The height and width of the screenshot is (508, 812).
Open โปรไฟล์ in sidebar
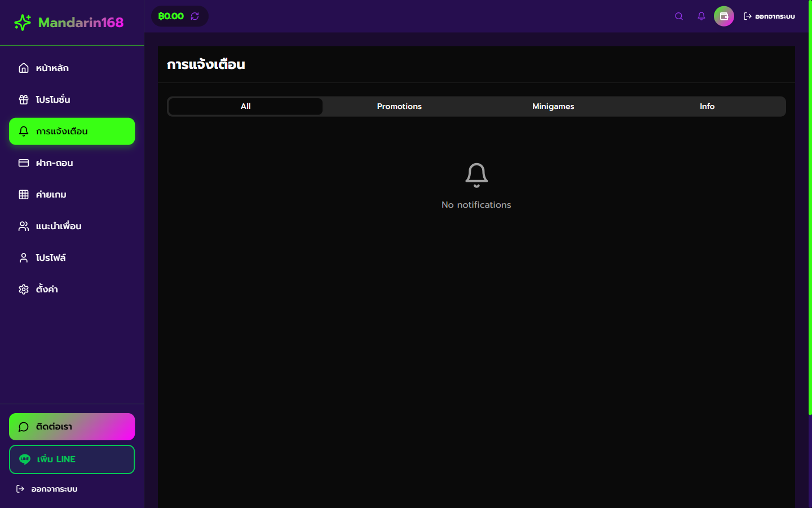(x=72, y=258)
